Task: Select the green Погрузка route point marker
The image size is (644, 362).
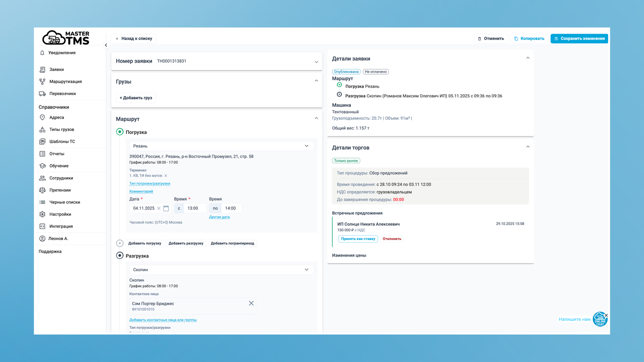Action: 120,132
